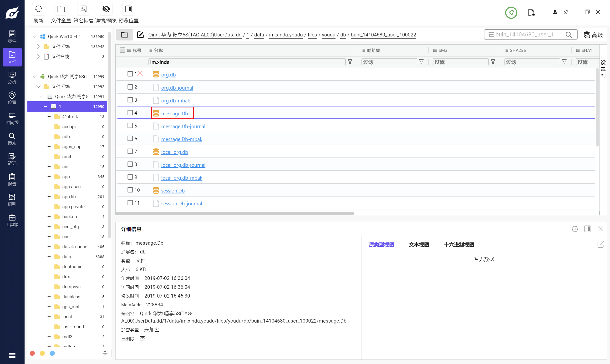Open the 时间线 sidebar section
This screenshot has height=364, width=610.
tap(12, 118)
